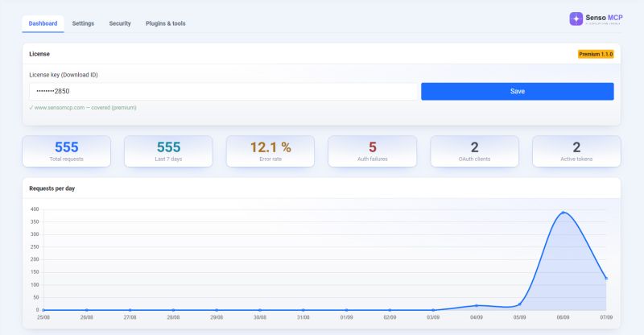Click the License section heading
The width and height of the screenshot is (644, 335).
pos(39,54)
